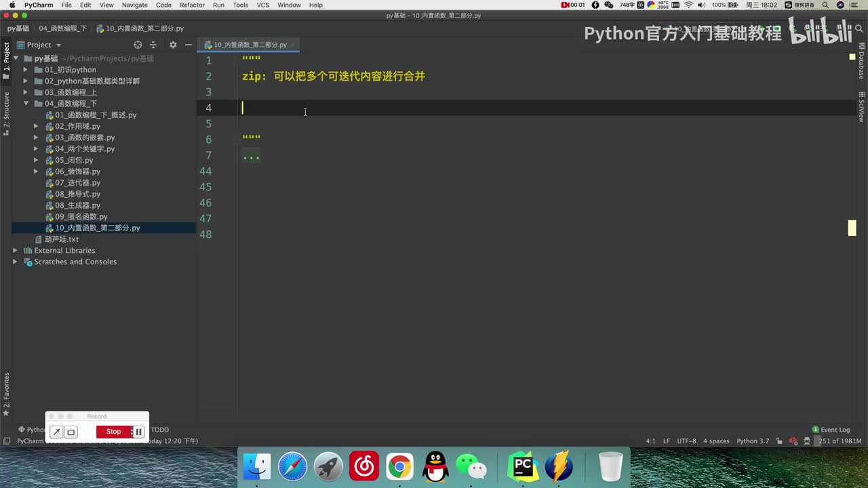The width and height of the screenshot is (868, 488).
Task: Expand the 02_python基础数据类型详解 folder
Action: tap(26, 81)
